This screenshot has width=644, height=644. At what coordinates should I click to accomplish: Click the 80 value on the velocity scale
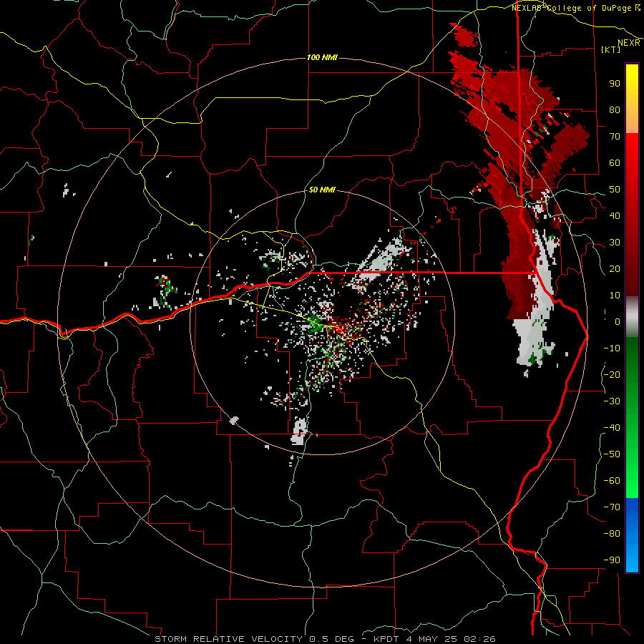click(615, 109)
